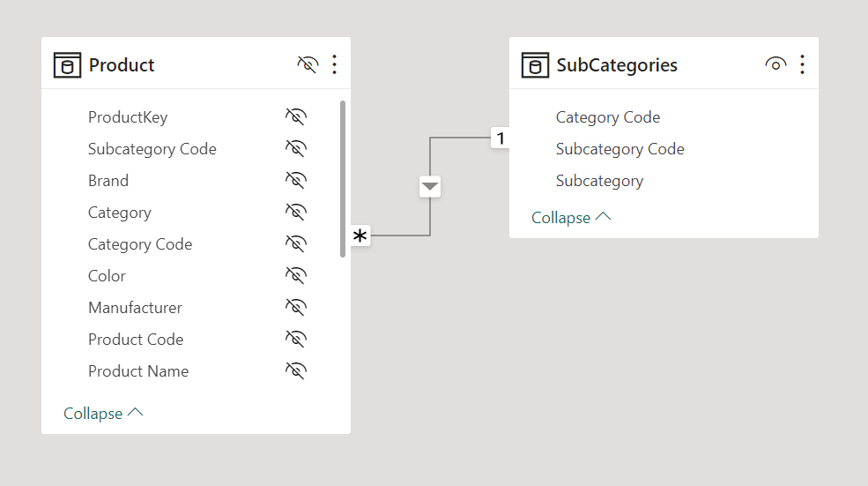
Task: Toggle visibility of the Brand column
Action: pos(295,181)
